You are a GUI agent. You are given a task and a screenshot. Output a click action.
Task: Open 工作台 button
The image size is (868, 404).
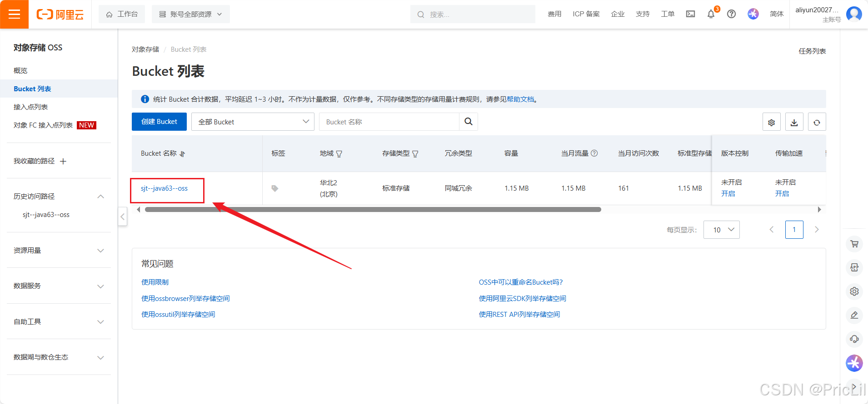coord(122,14)
